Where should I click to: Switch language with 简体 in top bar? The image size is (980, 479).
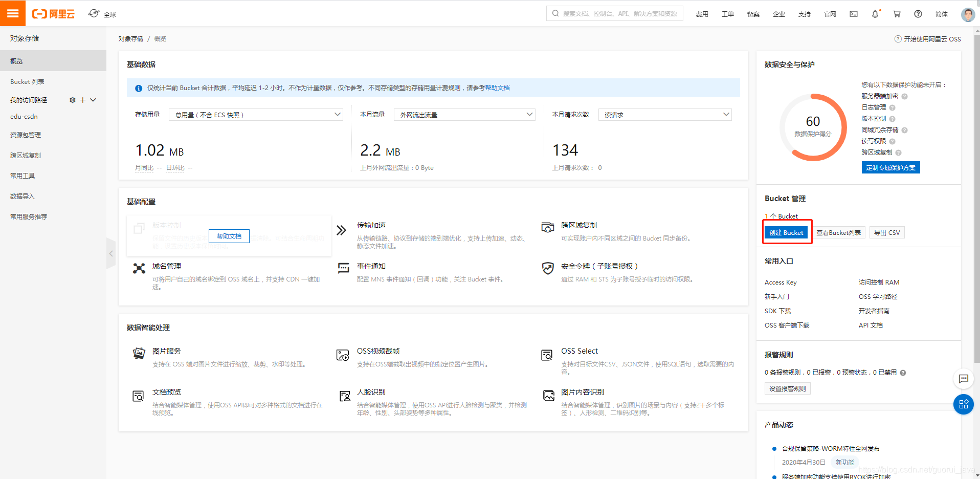941,14
